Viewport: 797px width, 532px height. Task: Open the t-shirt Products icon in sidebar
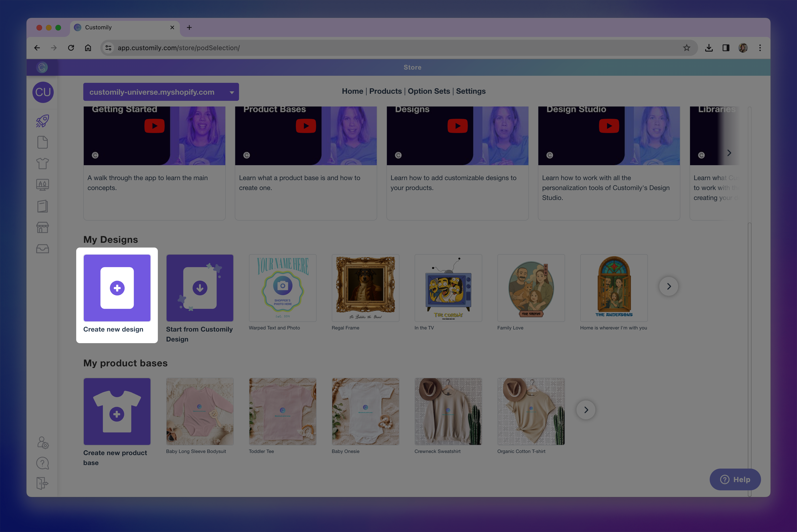42,163
